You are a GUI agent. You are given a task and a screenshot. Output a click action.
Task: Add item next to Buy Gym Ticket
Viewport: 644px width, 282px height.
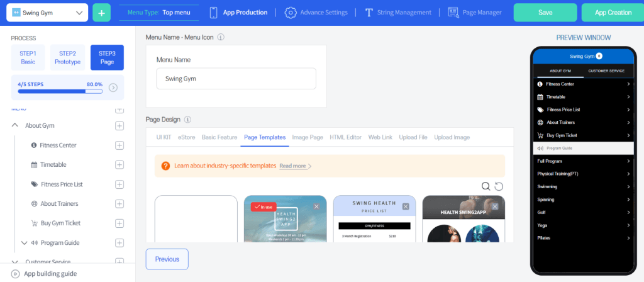(x=119, y=223)
